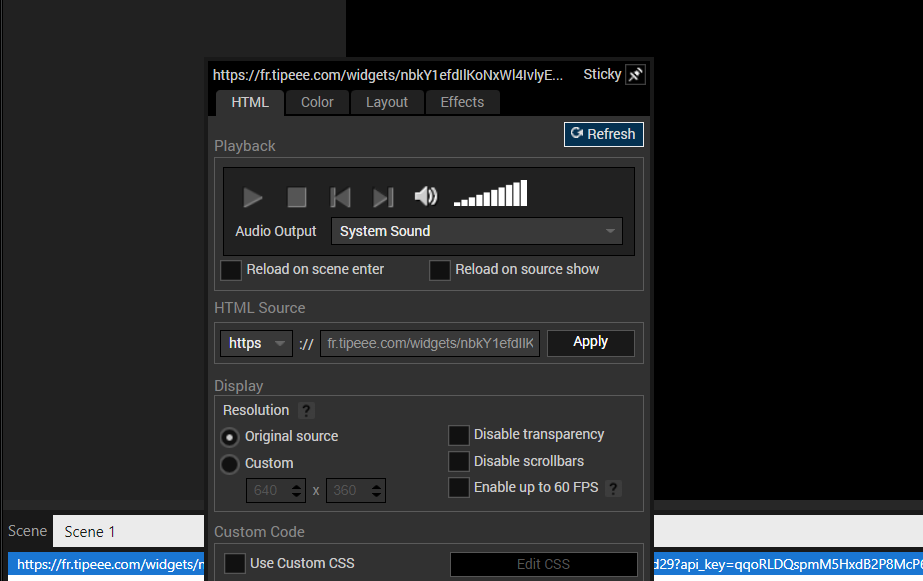Click the HTML source URL field
The height and width of the screenshot is (581, 923).
(x=430, y=343)
